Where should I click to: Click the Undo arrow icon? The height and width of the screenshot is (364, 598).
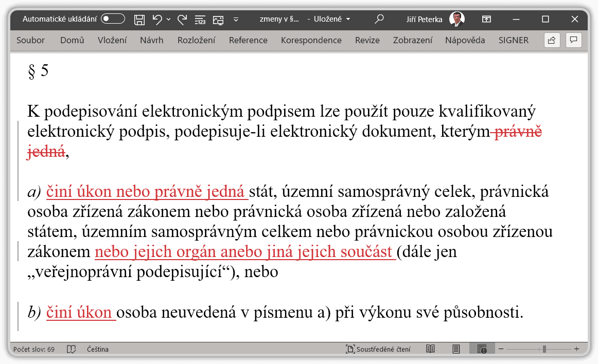coord(157,19)
